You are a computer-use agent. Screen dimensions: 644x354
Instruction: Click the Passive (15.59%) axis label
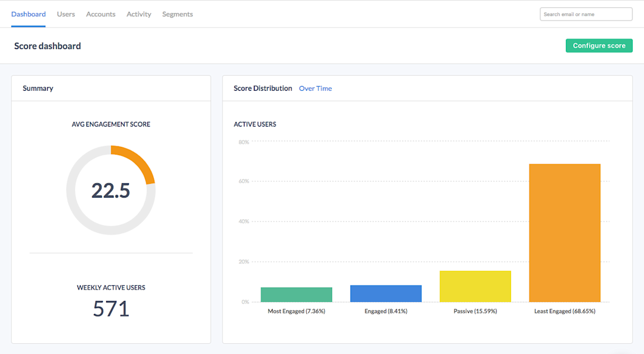pos(475,311)
